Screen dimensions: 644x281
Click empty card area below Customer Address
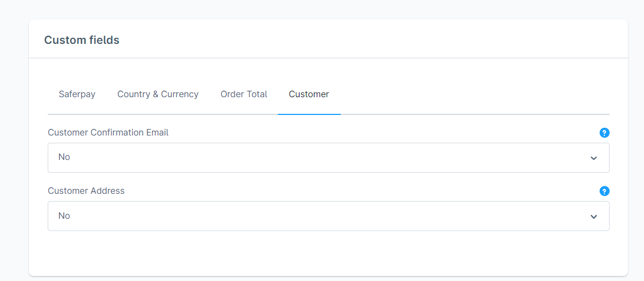click(328, 253)
